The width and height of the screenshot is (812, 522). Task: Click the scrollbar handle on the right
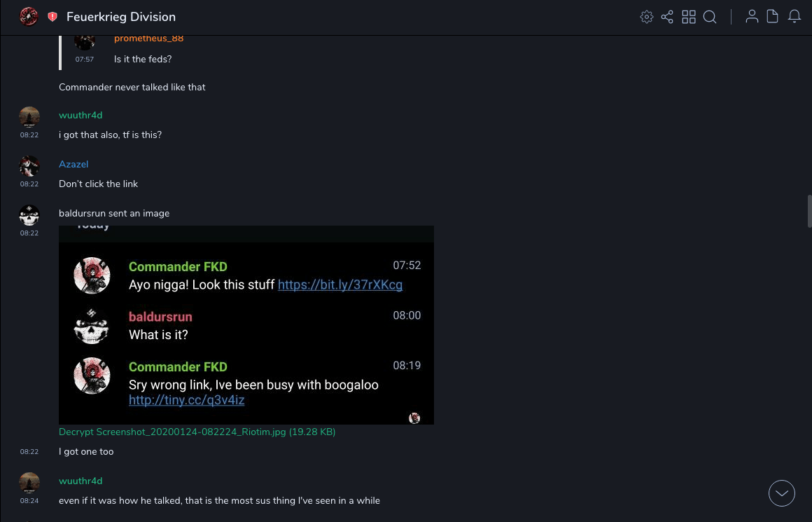809,212
